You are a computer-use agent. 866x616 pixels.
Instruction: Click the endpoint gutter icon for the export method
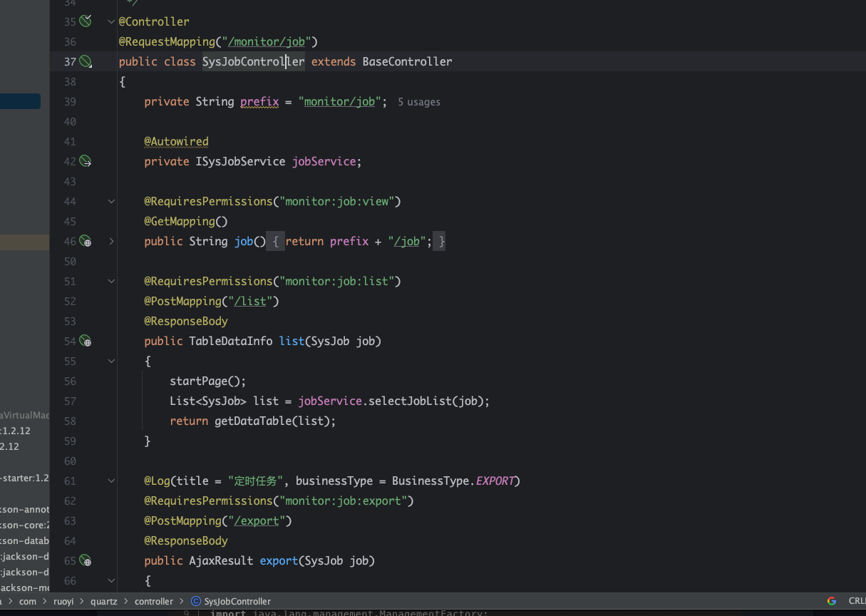pos(86,561)
